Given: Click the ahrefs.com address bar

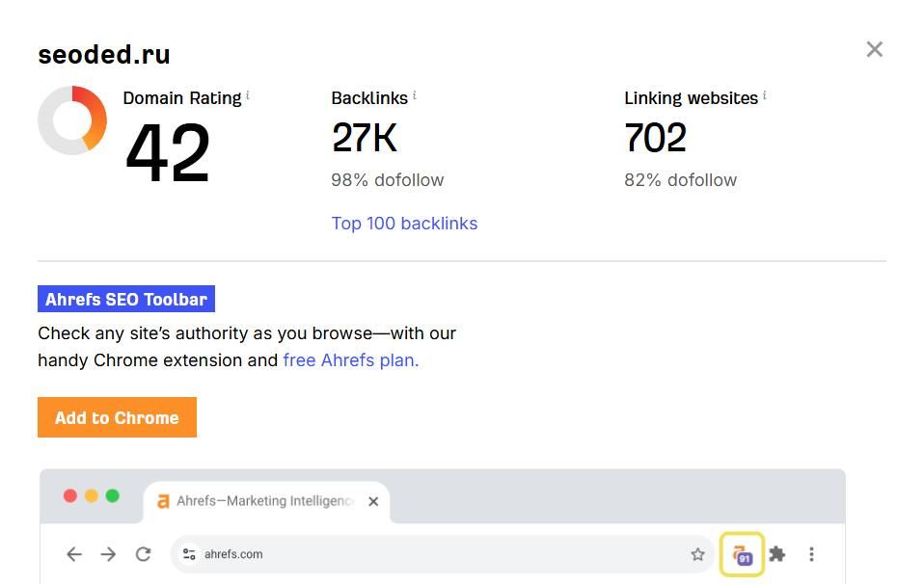Looking at the screenshot, I should click(x=434, y=554).
